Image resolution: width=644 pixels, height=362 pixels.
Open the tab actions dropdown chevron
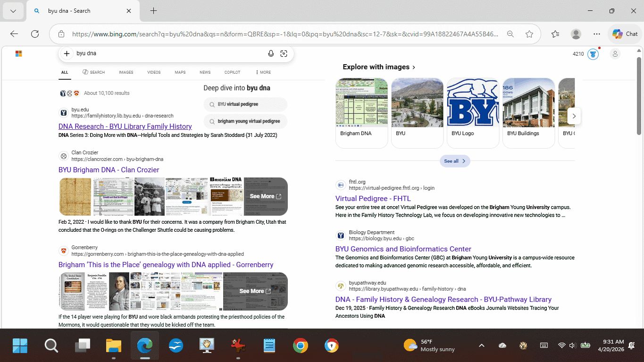point(13,11)
